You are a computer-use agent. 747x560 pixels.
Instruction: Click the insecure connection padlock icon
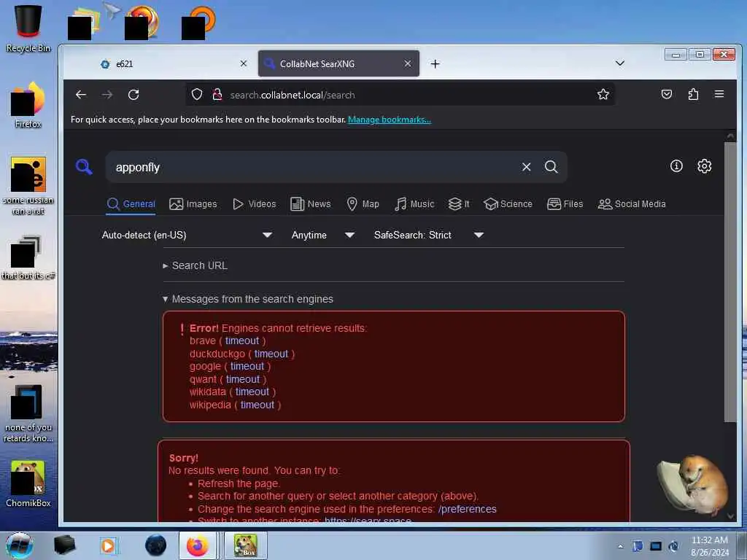tap(217, 94)
